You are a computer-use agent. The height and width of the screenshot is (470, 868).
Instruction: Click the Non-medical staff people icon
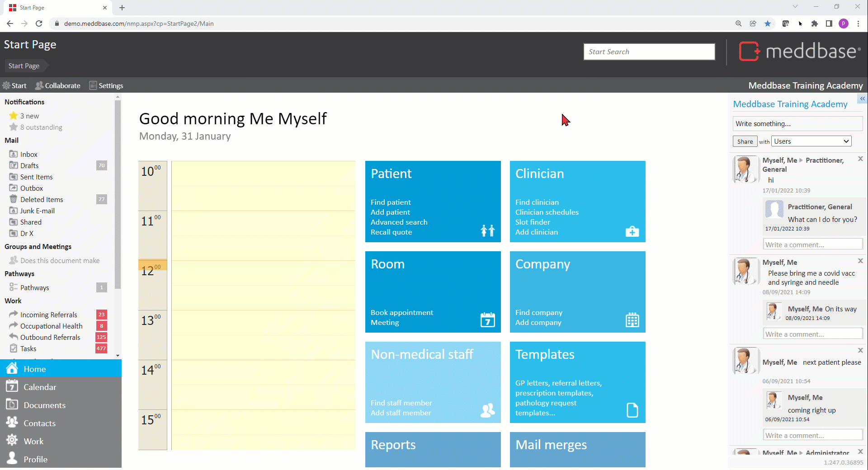[x=487, y=410]
